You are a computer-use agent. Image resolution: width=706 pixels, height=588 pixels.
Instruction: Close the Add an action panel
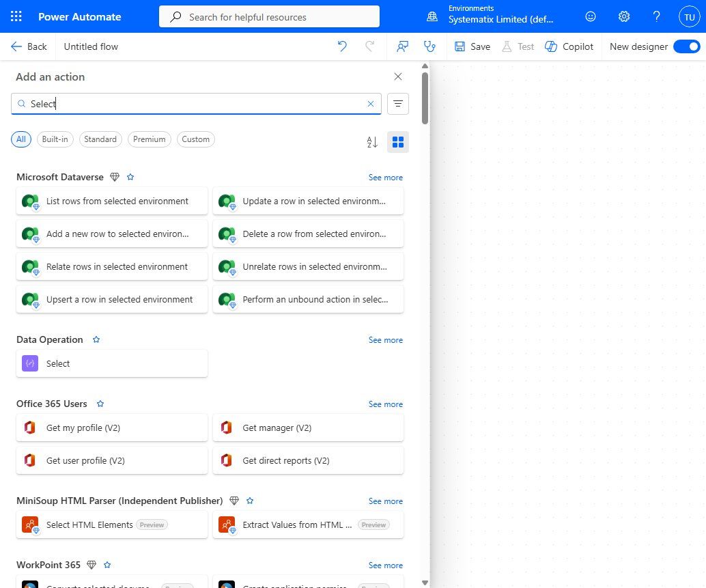coord(398,76)
